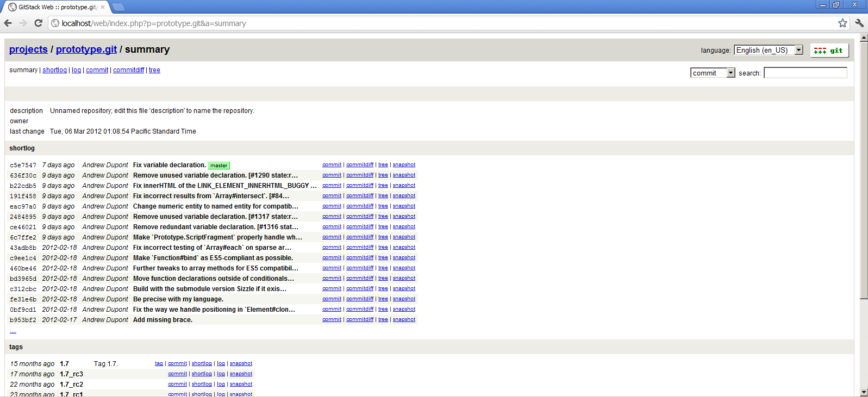Click commit hash eac97a0
868x397 pixels.
(x=23, y=207)
